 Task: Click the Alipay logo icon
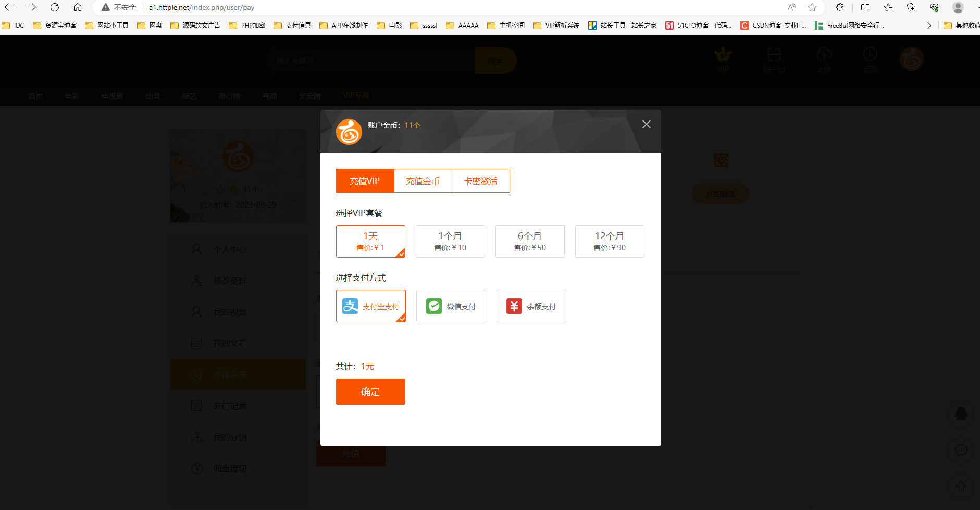[x=350, y=306]
